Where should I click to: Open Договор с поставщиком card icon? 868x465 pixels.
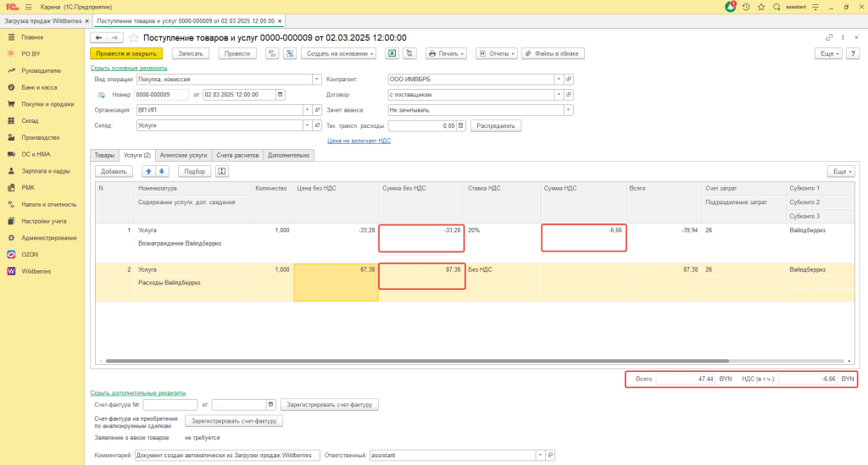tap(569, 95)
